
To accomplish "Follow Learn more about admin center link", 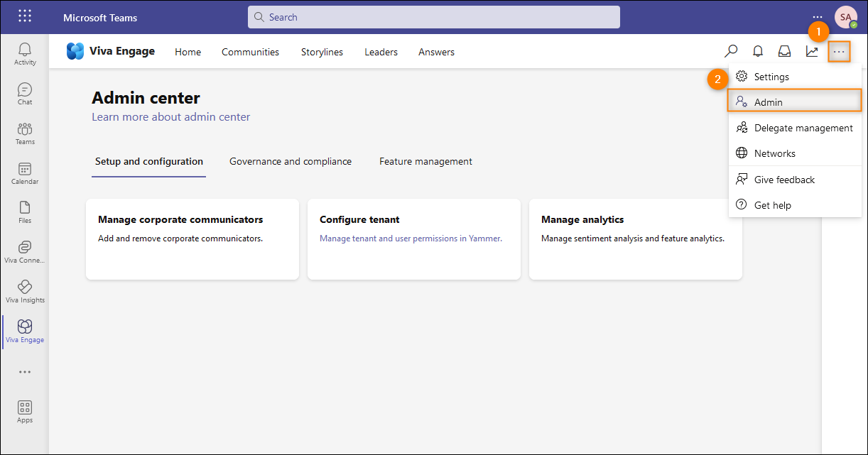I will 171,116.
